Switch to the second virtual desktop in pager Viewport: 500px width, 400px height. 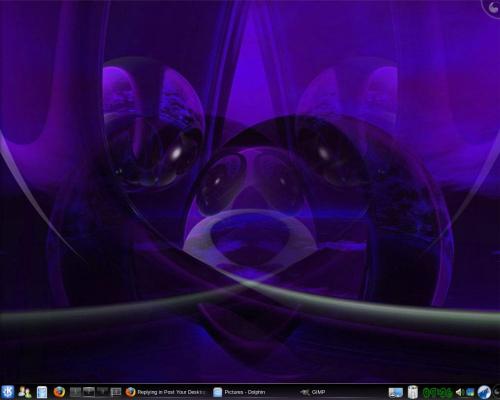coord(89,392)
